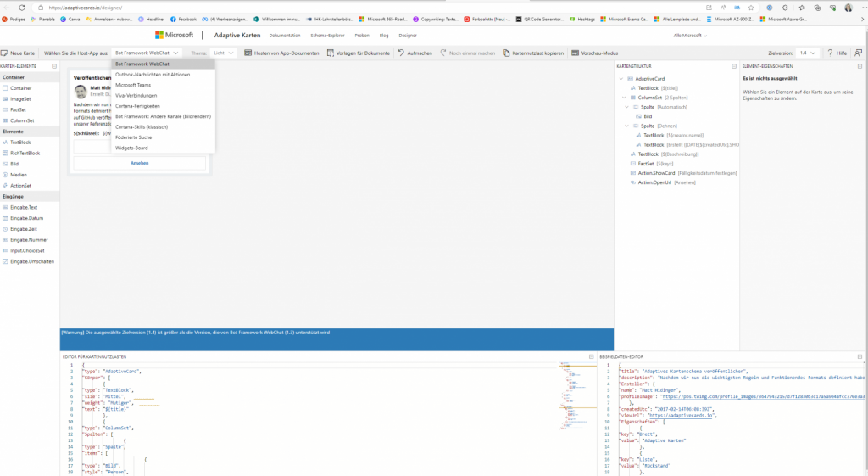The image size is (868, 476).
Task: Select Bot Framework: Andere Kanäle option
Action: [163, 116]
